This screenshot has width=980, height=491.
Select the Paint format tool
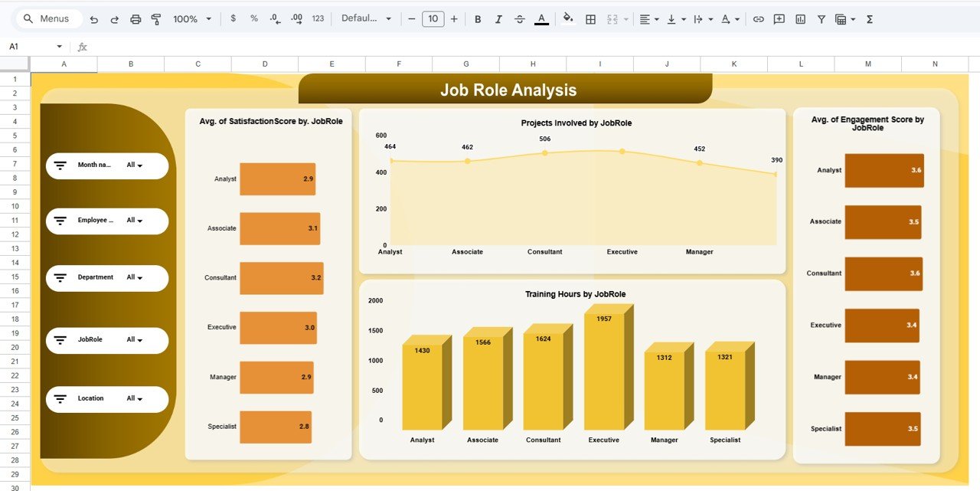(156, 18)
